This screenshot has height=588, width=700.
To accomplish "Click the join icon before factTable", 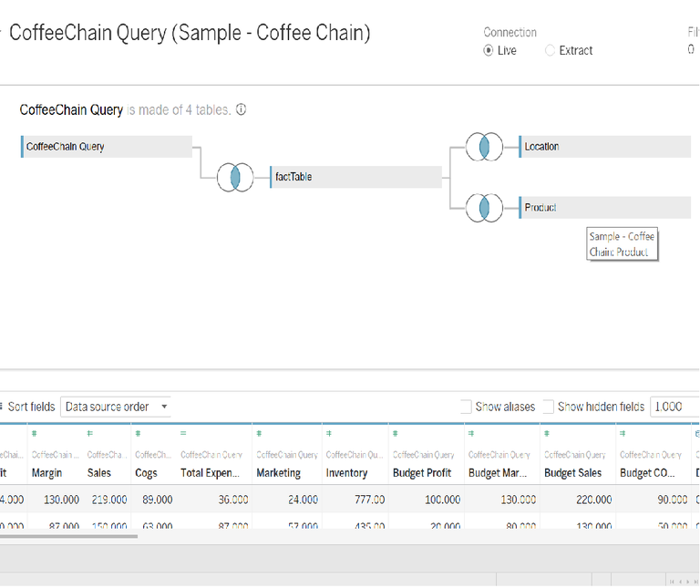I will 235,177.
